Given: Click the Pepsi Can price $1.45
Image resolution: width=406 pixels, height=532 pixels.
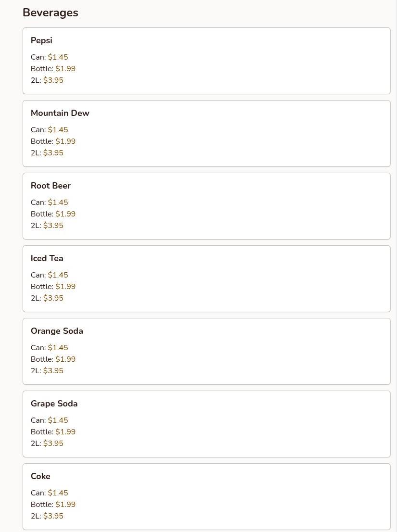Looking at the screenshot, I should (x=58, y=57).
